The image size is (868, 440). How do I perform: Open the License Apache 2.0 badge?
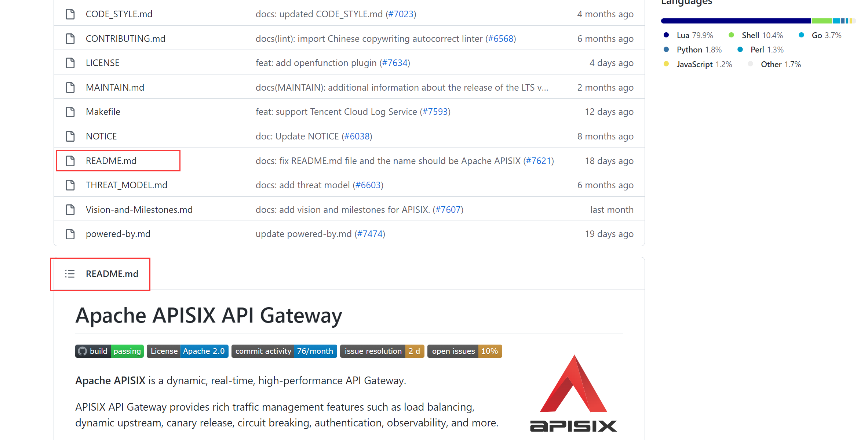click(187, 351)
